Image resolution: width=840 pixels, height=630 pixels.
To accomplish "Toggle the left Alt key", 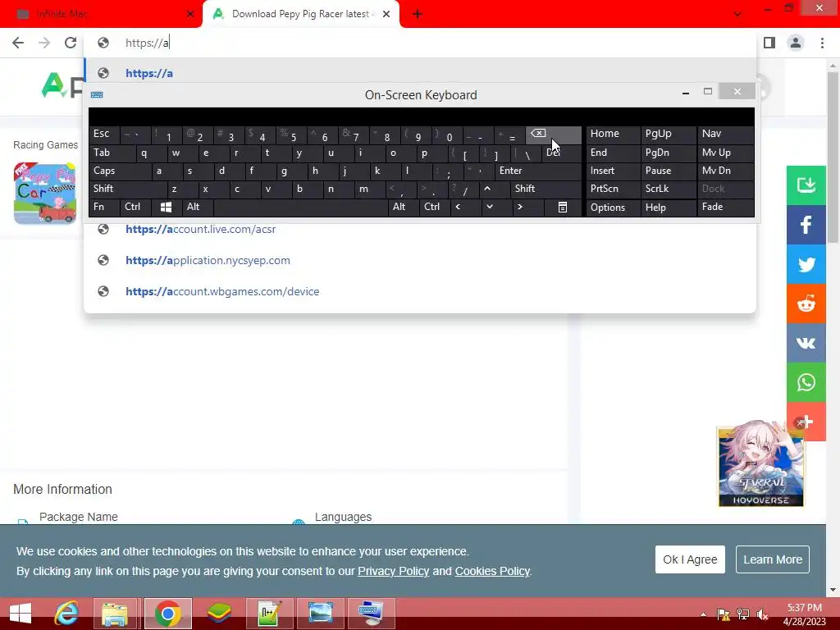I will [197, 207].
